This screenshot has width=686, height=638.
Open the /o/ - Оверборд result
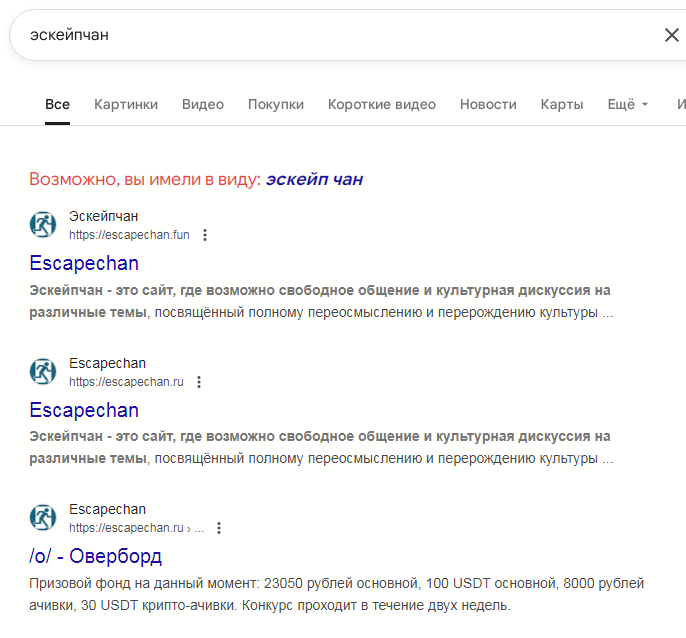95,556
